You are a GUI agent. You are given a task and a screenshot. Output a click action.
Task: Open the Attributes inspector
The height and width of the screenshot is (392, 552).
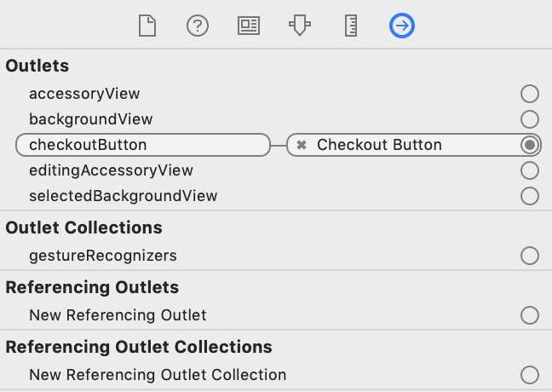click(x=300, y=26)
